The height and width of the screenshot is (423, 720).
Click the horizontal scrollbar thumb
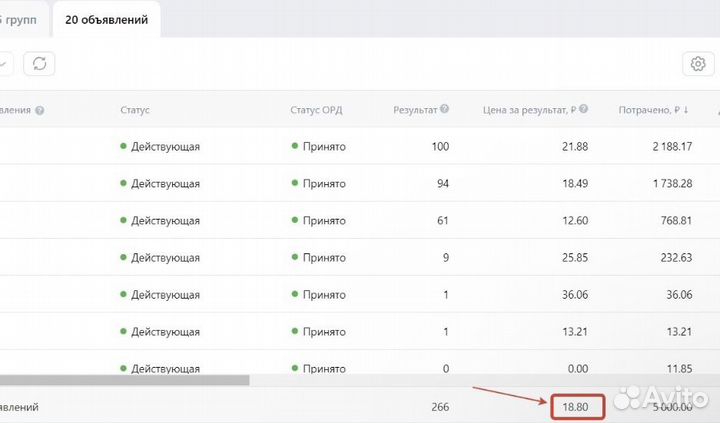point(124,380)
